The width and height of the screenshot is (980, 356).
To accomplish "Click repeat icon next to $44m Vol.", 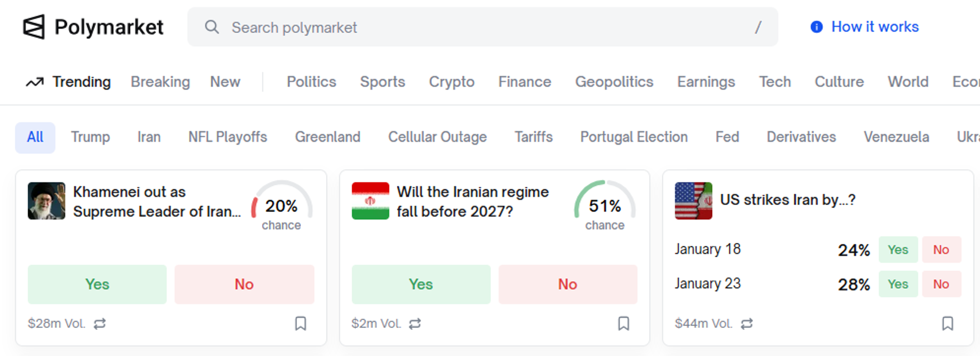I will click(747, 323).
